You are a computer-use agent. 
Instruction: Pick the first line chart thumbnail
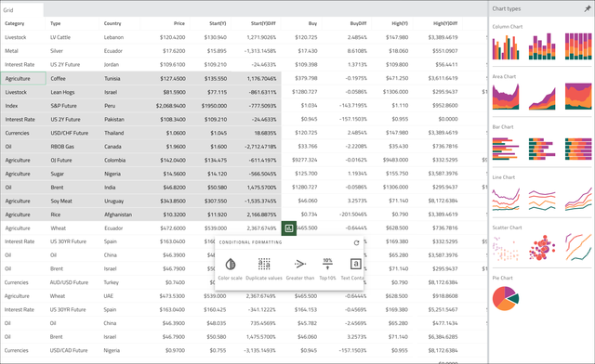click(x=506, y=199)
